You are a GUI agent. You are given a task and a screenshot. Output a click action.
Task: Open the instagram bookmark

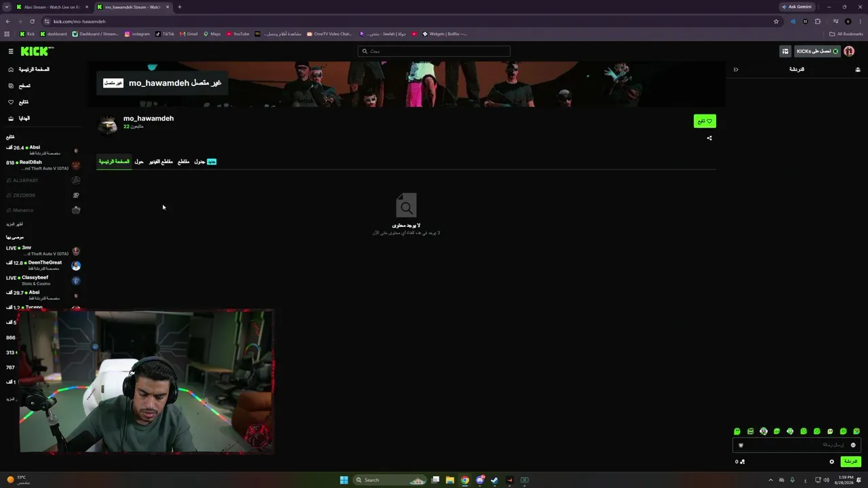pos(137,34)
